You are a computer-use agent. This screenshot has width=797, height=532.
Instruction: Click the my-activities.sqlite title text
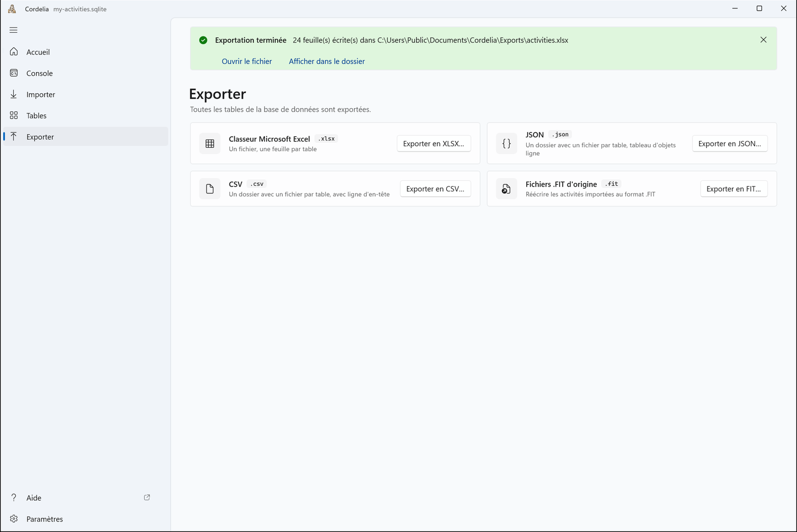(x=80, y=9)
